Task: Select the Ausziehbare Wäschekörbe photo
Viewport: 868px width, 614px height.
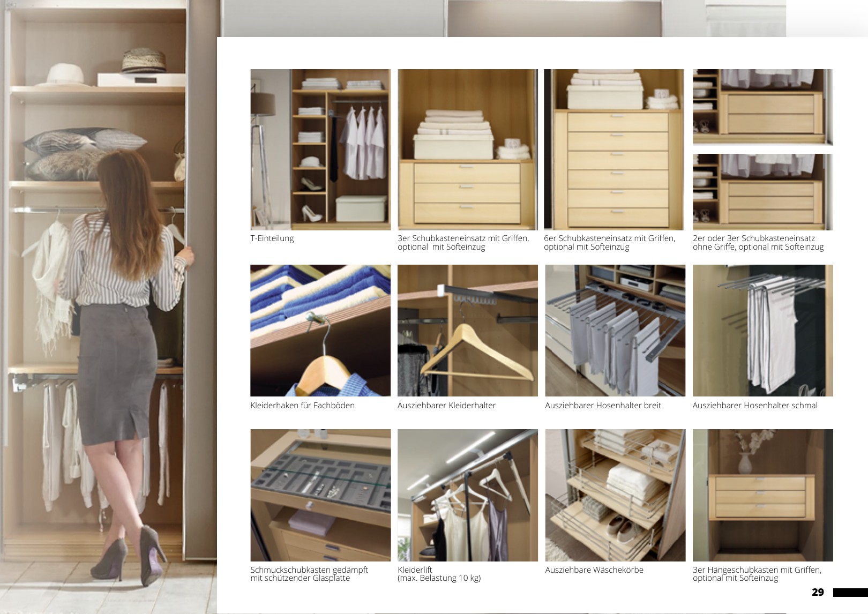Action: tap(615, 495)
